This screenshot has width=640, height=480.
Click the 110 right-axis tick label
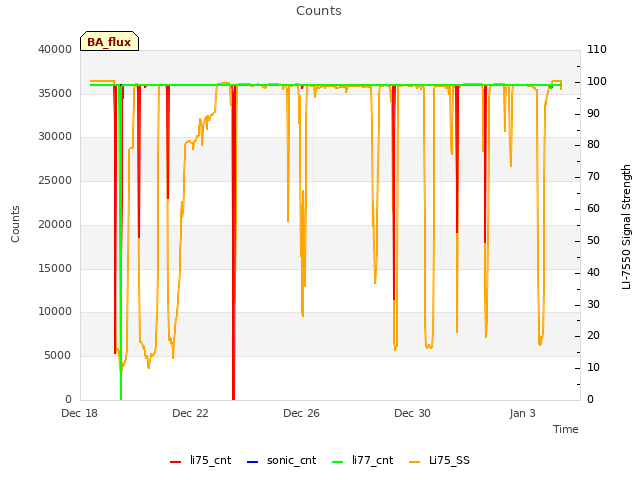597,49
